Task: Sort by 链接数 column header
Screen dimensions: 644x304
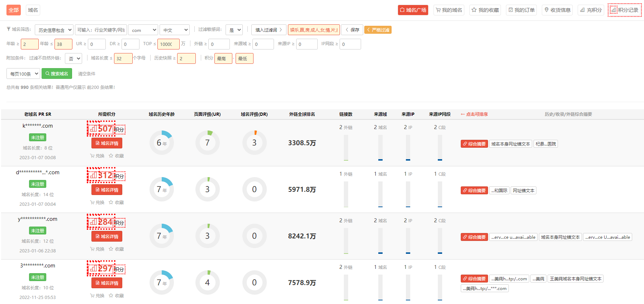Action: tap(346, 114)
